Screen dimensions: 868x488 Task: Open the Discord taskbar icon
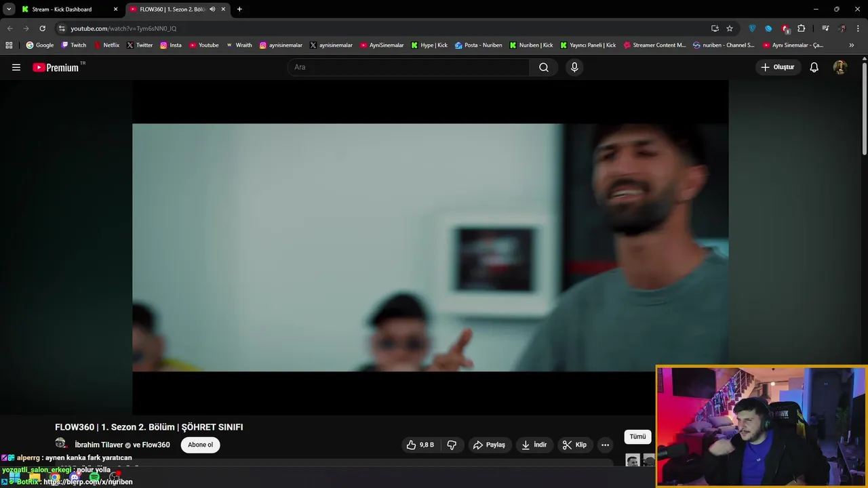[x=75, y=478]
